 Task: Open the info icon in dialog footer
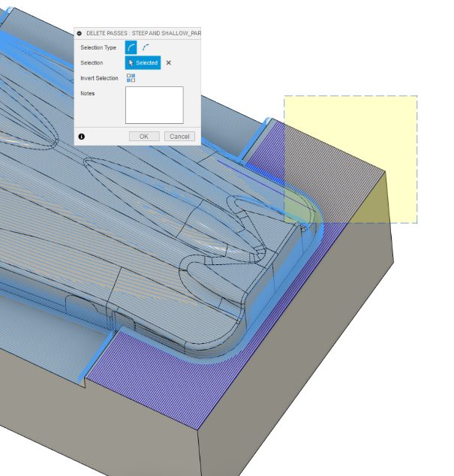tap(81, 137)
